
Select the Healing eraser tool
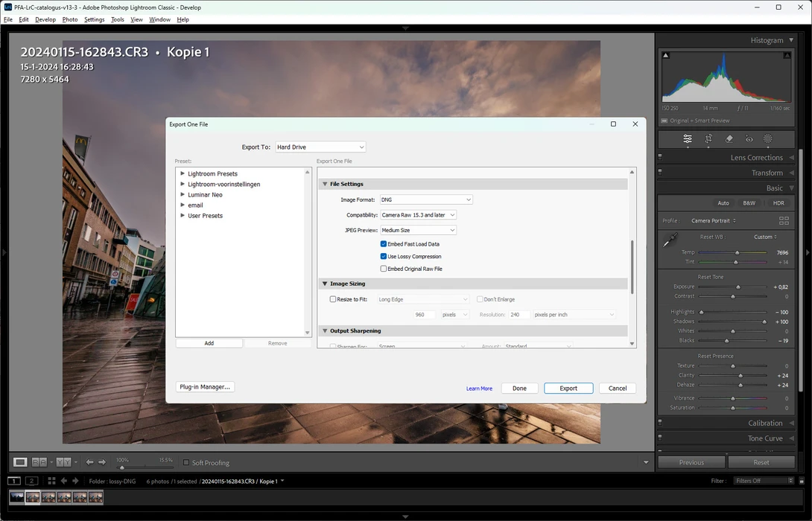(729, 138)
